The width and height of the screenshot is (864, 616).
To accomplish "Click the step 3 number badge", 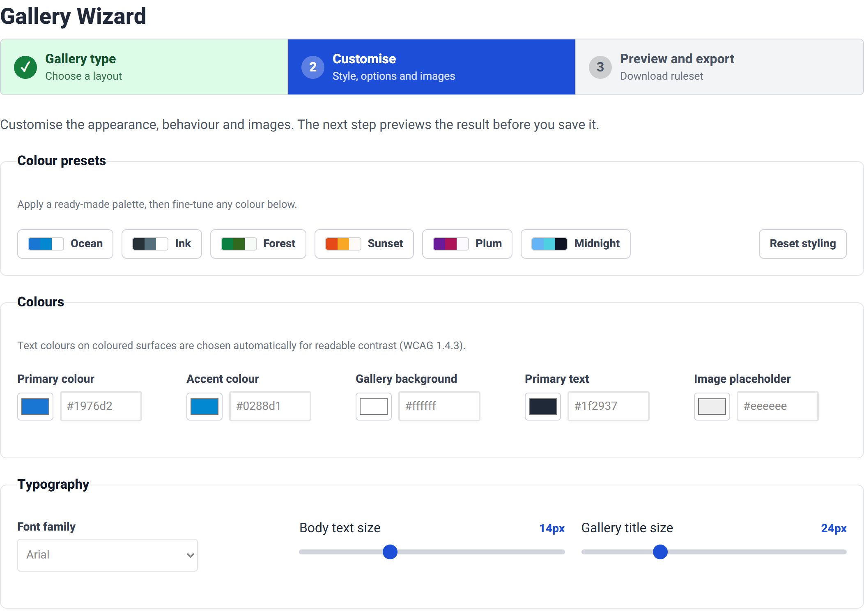I will [x=600, y=67].
